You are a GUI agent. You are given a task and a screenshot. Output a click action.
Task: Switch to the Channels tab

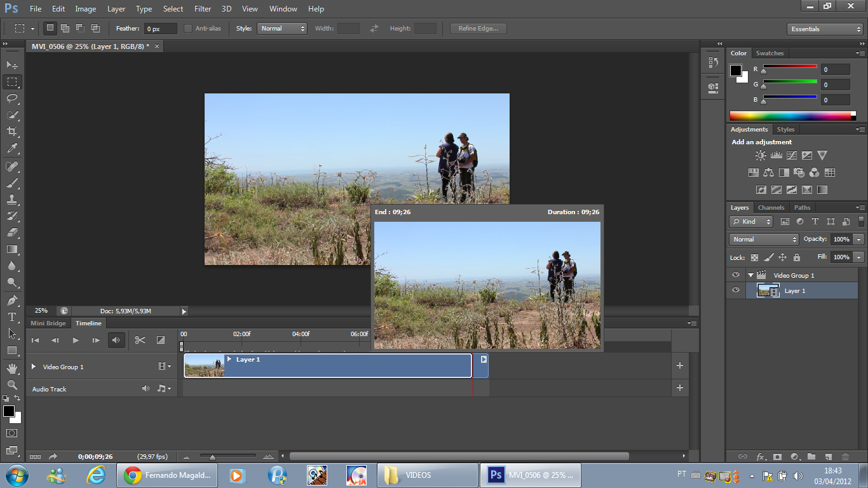[771, 207]
